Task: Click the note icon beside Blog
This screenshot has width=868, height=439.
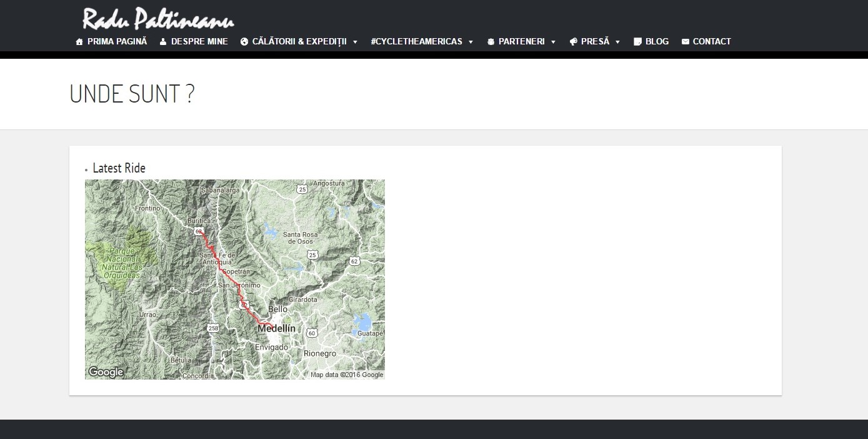Action: point(637,42)
